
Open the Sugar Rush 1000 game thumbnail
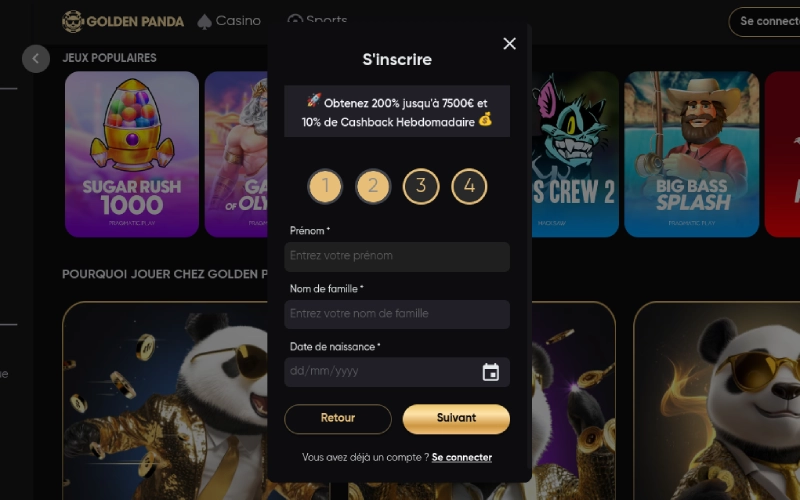click(x=132, y=154)
